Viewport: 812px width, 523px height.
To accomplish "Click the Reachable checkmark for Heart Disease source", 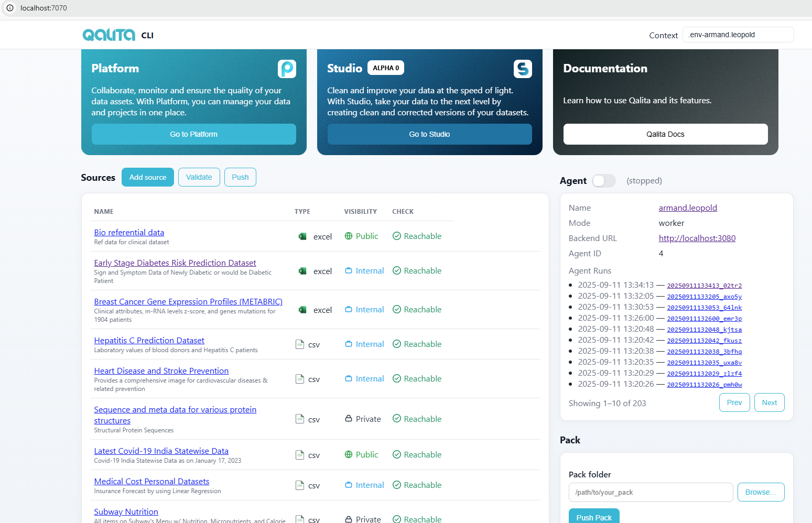I will point(397,378).
